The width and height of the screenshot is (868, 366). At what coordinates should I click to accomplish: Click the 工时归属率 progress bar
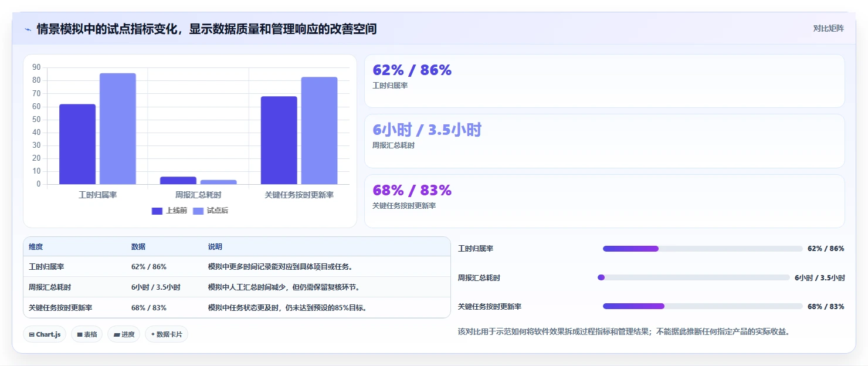coord(703,249)
